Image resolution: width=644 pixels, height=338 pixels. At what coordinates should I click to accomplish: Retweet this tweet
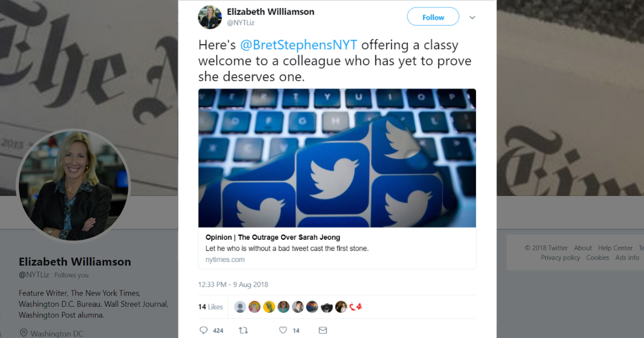tap(243, 330)
